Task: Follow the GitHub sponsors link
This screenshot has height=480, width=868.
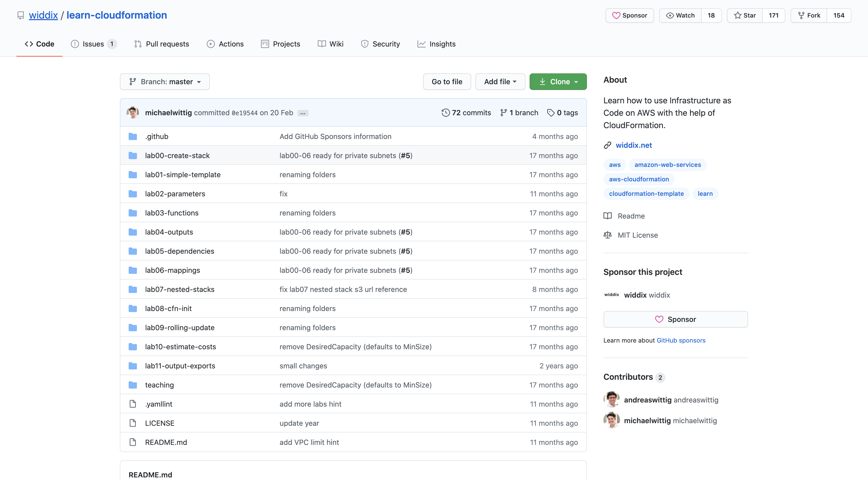Action: coord(681,340)
